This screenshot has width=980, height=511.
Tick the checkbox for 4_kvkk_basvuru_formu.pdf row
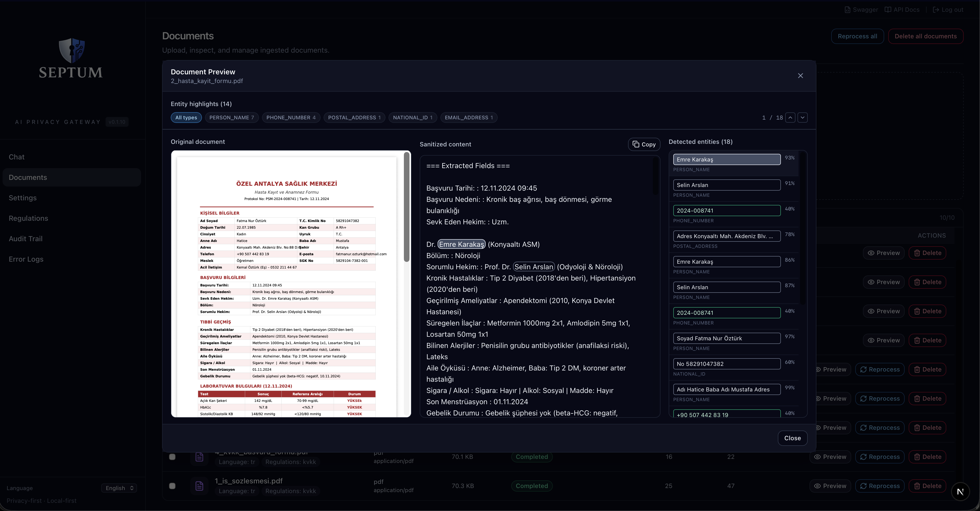(x=172, y=457)
